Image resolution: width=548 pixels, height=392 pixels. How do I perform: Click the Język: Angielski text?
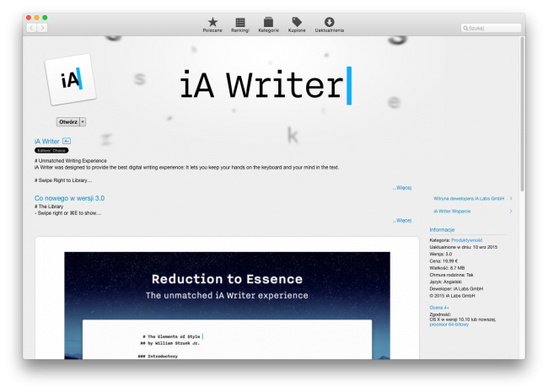[445, 282]
